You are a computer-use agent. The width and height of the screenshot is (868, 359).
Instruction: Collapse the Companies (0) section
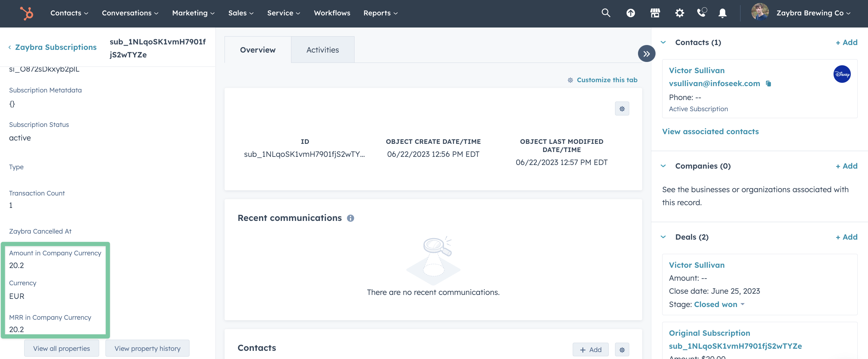(663, 166)
